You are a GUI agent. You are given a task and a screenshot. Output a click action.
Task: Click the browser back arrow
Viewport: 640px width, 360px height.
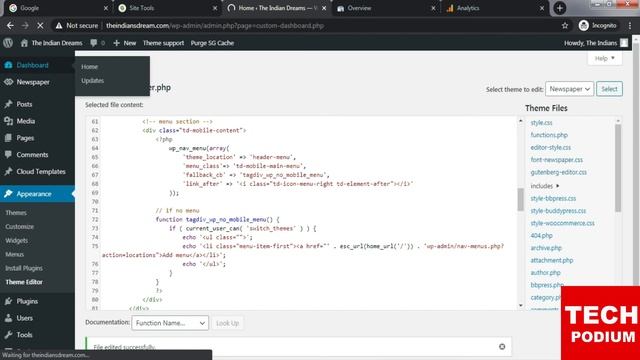(x=10, y=26)
